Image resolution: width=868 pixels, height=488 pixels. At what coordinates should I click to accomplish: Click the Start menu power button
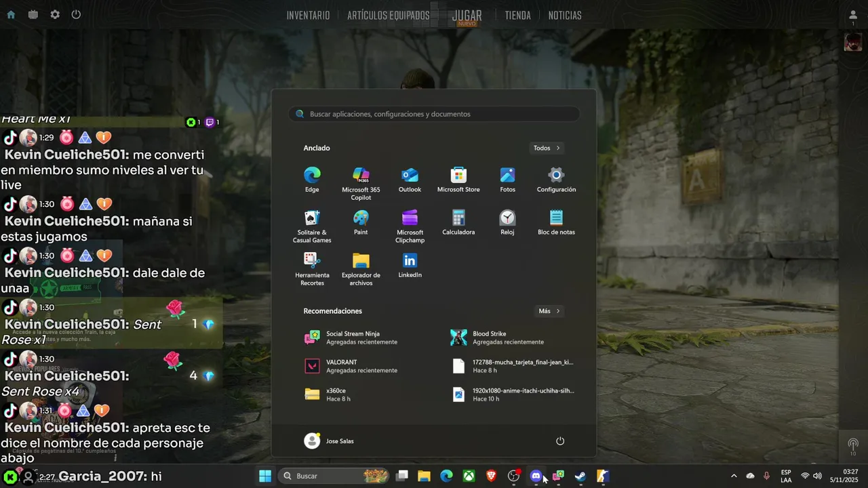coord(560,441)
